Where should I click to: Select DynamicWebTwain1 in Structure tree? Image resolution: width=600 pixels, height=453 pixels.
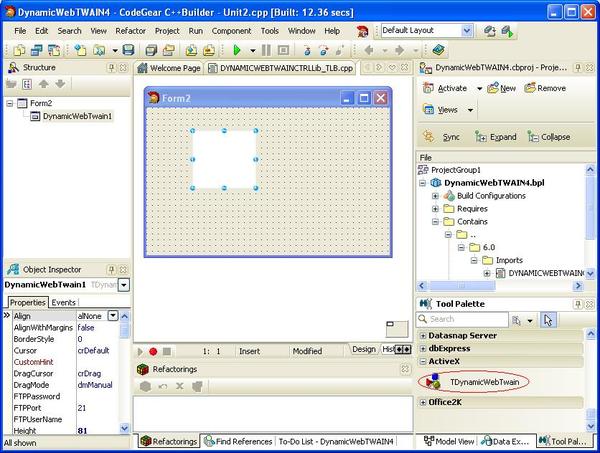pyautogui.click(x=77, y=116)
